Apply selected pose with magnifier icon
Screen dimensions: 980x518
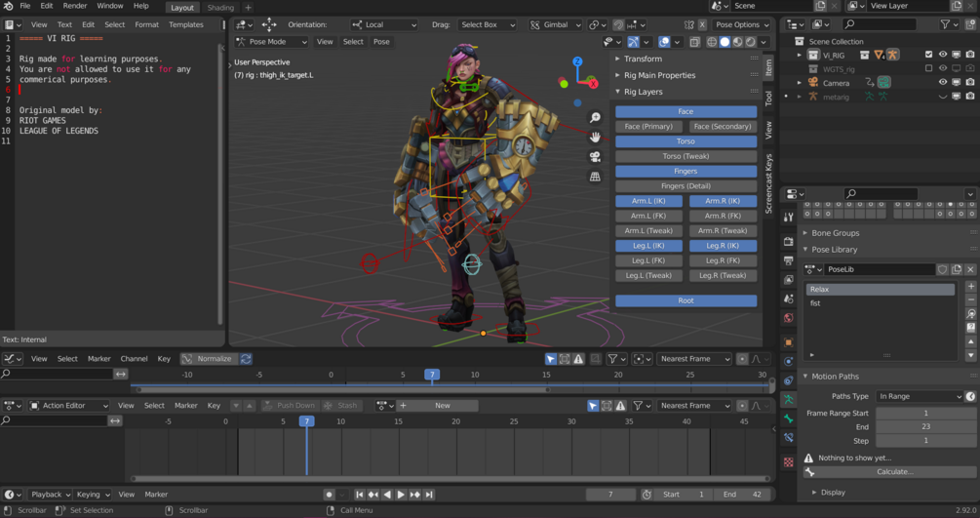[970, 313]
